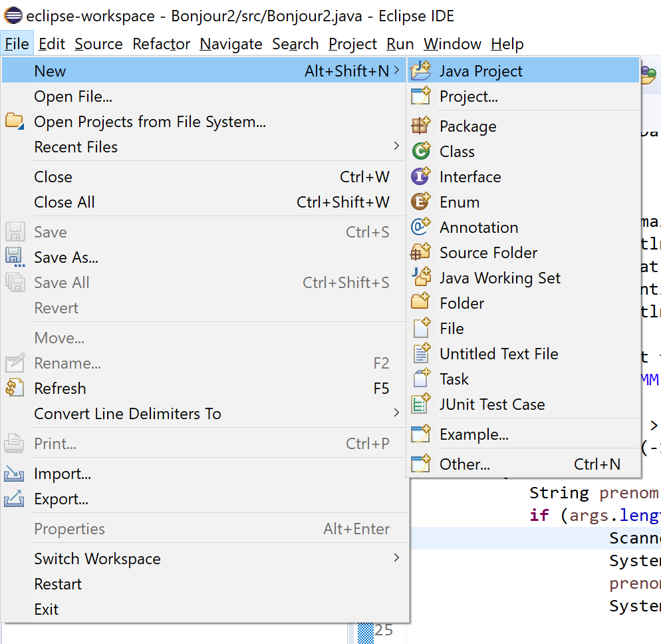Image resolution: width=661 pixels, height=644 pixels.
Task: Click the purple Interface icon
Action: coord(421,177)
